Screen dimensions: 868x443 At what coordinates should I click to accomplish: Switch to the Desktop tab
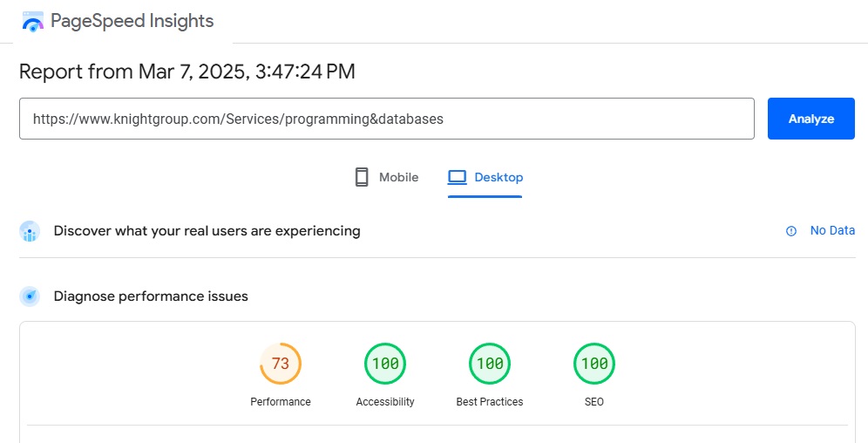(485, 177)
